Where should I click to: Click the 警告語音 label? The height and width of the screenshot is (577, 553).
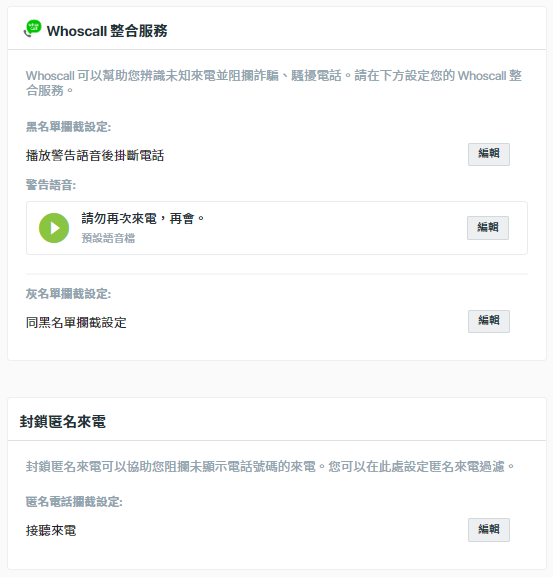coord(51,185)
